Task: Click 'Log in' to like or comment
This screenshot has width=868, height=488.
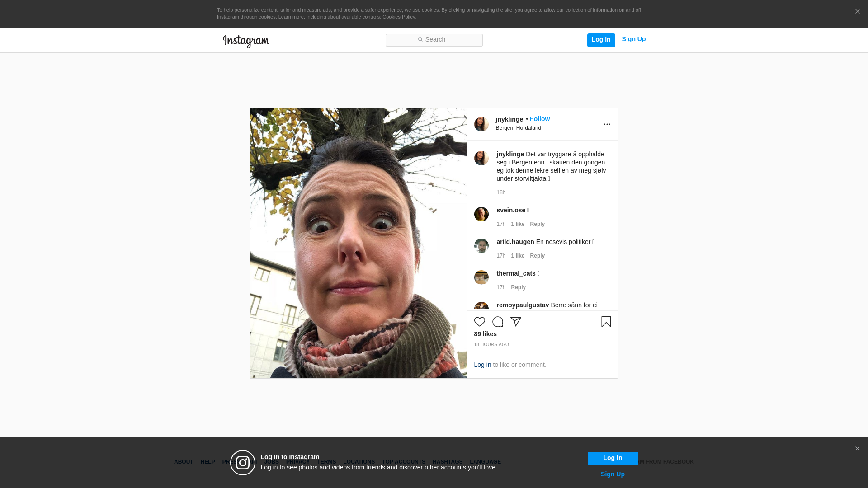Action: pos(482,365)
